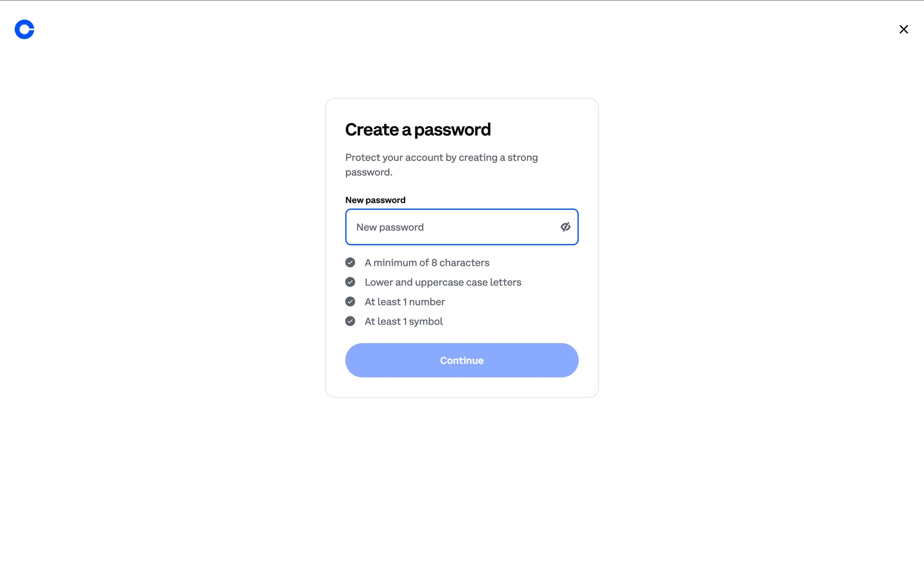Close the password creation page

tap(903, 29)
